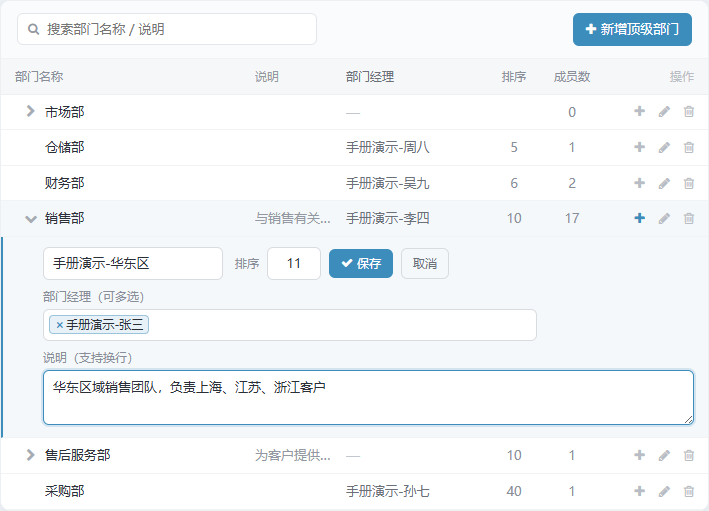Add sub-department under 采购部
Screen dimensions: 709x511
tap(639, 491)
